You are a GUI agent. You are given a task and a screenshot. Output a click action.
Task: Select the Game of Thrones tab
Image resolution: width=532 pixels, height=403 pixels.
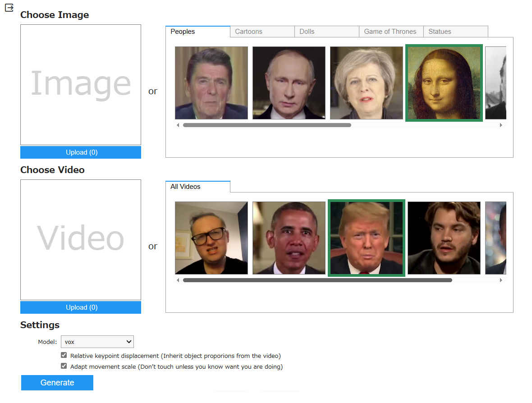coord(391,32)
